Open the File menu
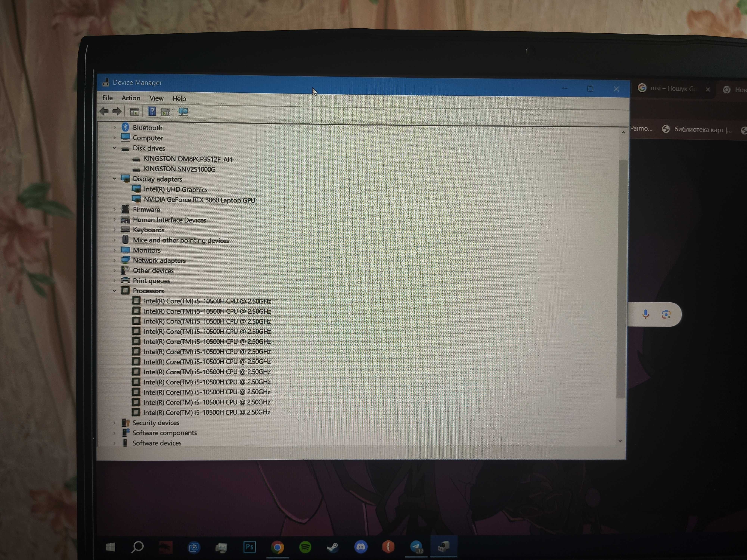 (x=108, y=98)
